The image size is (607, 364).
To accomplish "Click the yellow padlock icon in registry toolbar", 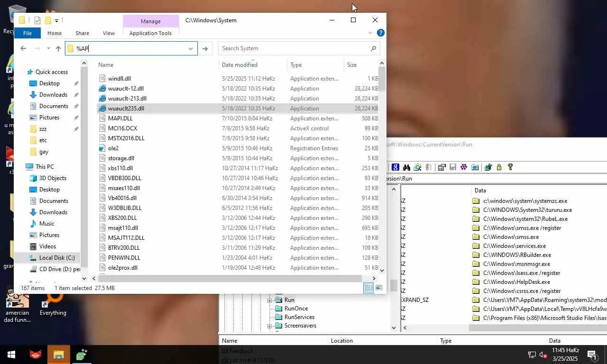I will point(499,167).
